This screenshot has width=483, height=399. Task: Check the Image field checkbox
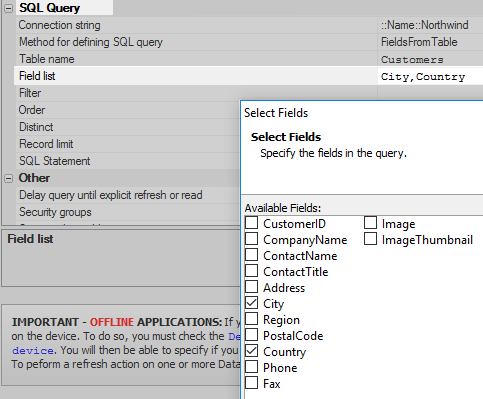point(370,223)
